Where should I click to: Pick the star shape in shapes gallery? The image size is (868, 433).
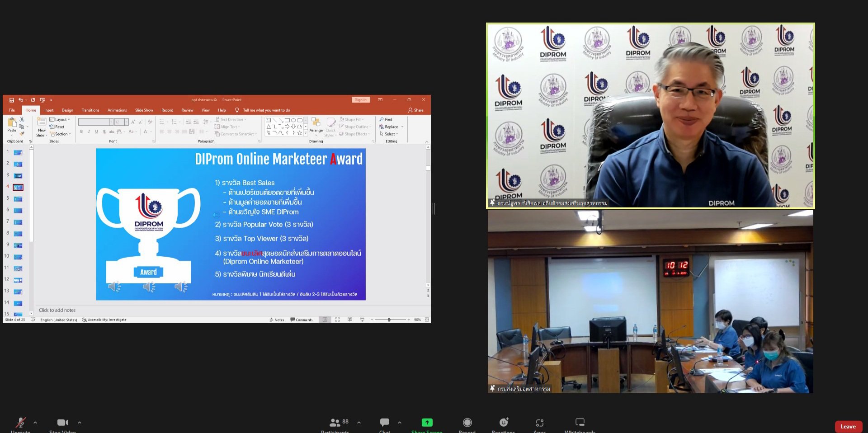[x=299, y=133]
